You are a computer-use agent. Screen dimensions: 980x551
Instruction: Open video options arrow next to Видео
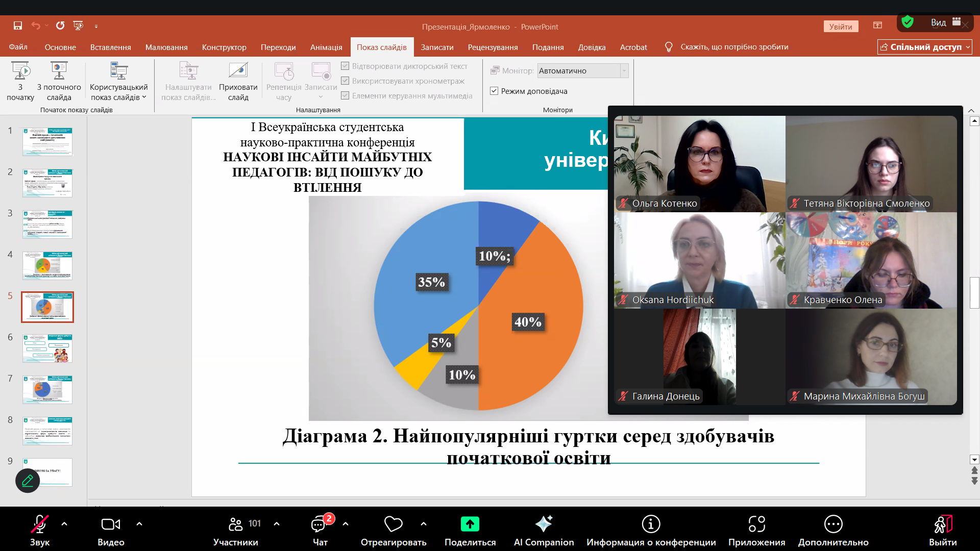139,523
